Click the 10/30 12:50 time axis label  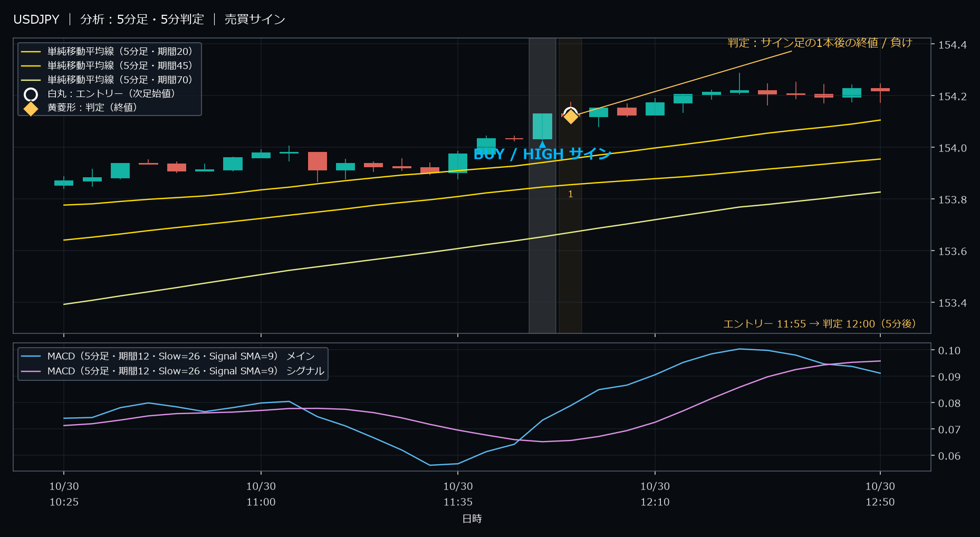[x=880, y=494]
